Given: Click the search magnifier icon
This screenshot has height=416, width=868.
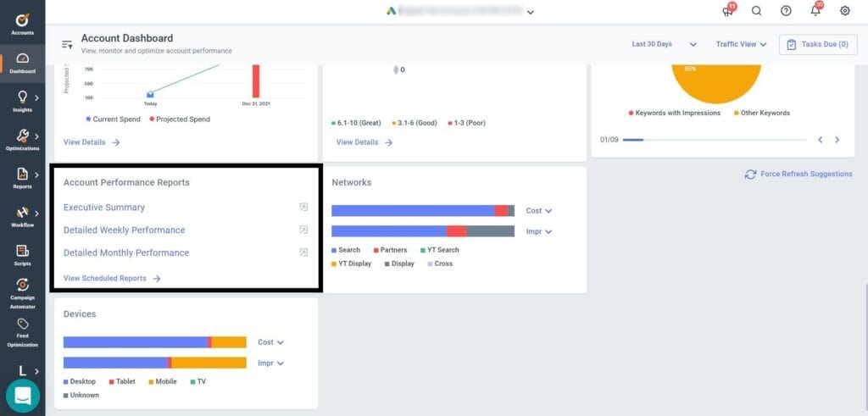Looking at the screenshot, I should (756, 11).
